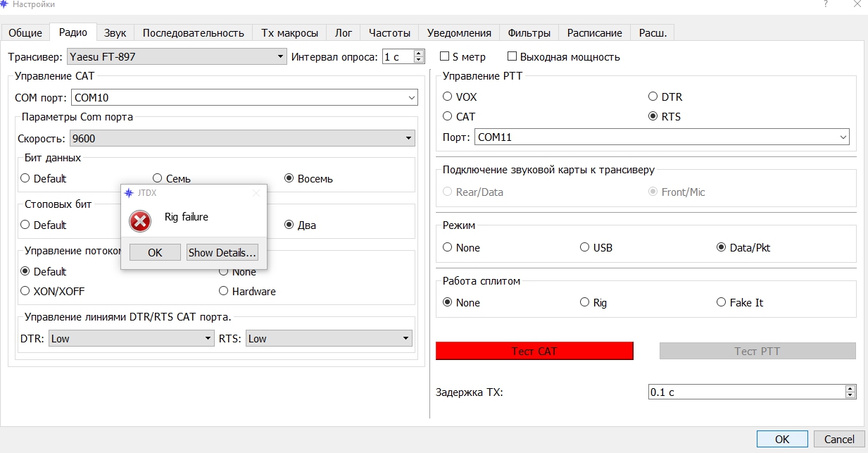Close the JTDX Rig failure dialog
The height and width of the screenshot is (453, 868).
[256, 193]
